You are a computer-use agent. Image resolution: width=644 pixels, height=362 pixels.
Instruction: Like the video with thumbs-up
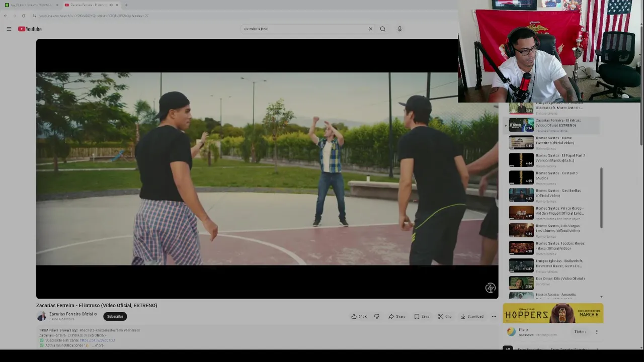pos(359,316)
